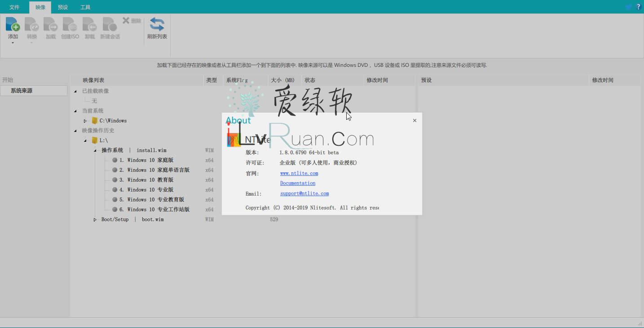Viewport: 644px width, 328px height.
Task: Click the 新建会话 toolbar icon
Action: coord(110,24)
